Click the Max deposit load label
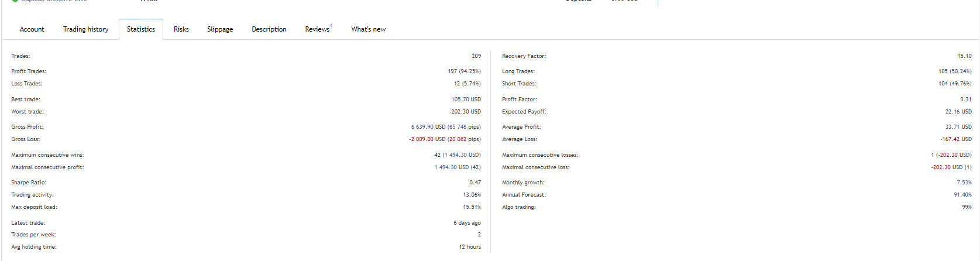Screen dimensions: 980x261 pos(34,207)
